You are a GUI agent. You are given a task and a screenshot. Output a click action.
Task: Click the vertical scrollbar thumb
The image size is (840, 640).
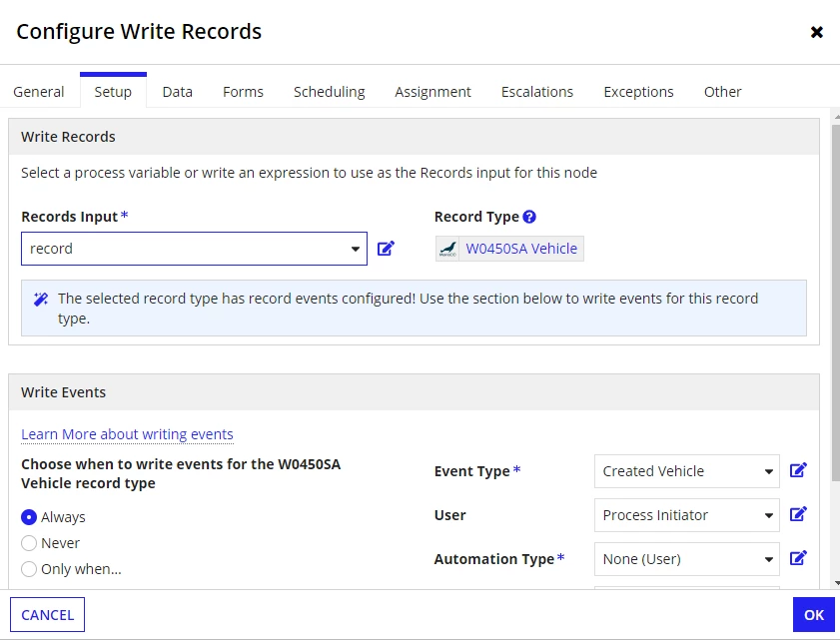pos(836,303)
